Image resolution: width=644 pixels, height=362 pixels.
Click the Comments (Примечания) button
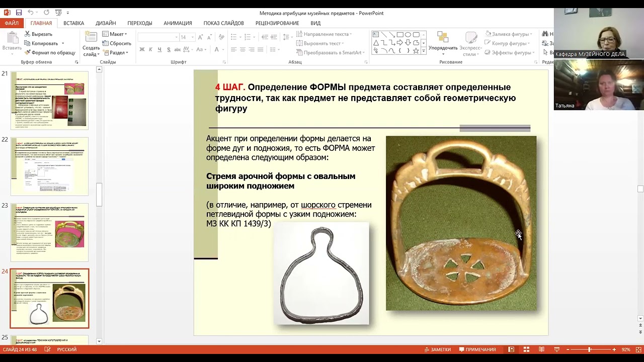(477, 349)
